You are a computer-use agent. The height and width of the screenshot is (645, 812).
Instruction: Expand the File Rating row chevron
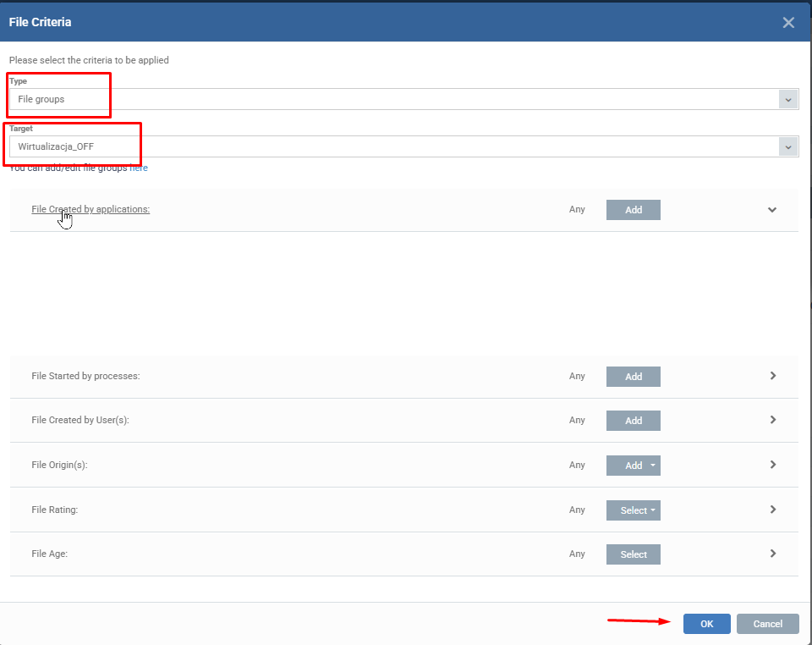[772, 510]
